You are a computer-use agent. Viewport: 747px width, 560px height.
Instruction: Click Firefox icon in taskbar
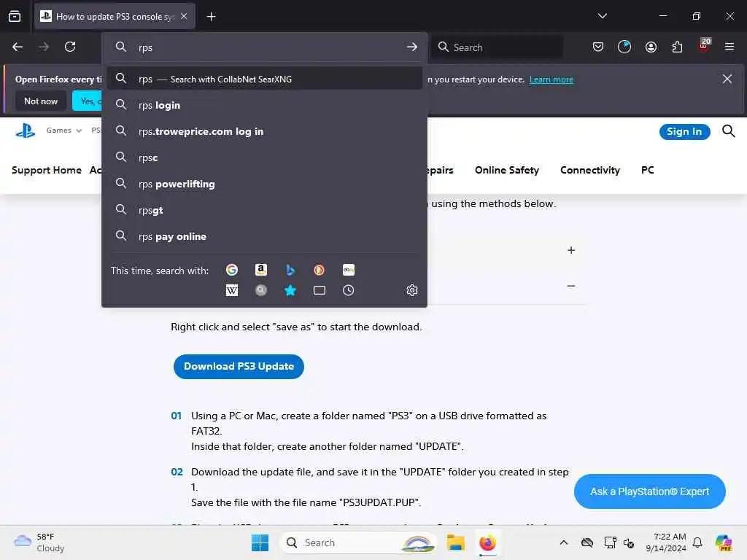(x=487, y=542)
